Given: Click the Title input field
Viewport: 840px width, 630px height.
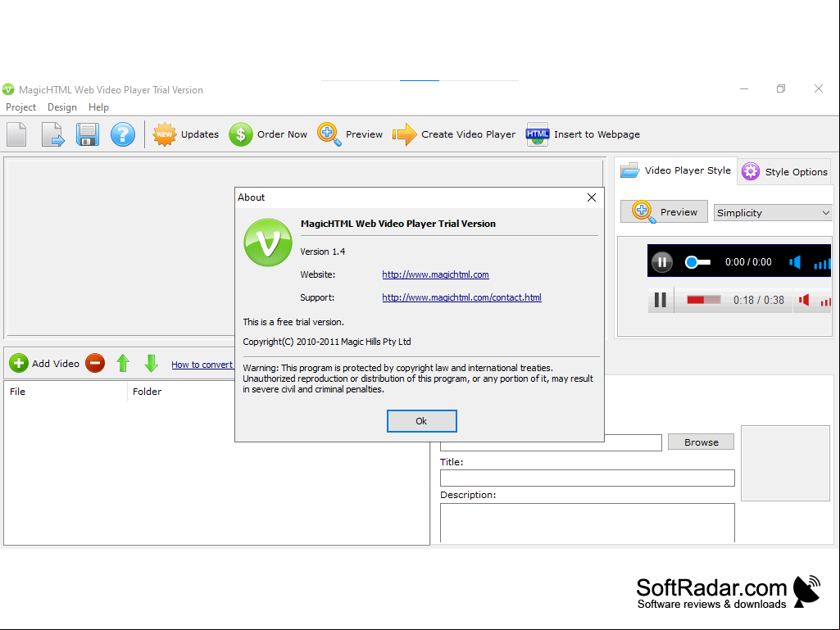Looking at the screenshot, I should [587, 478].
